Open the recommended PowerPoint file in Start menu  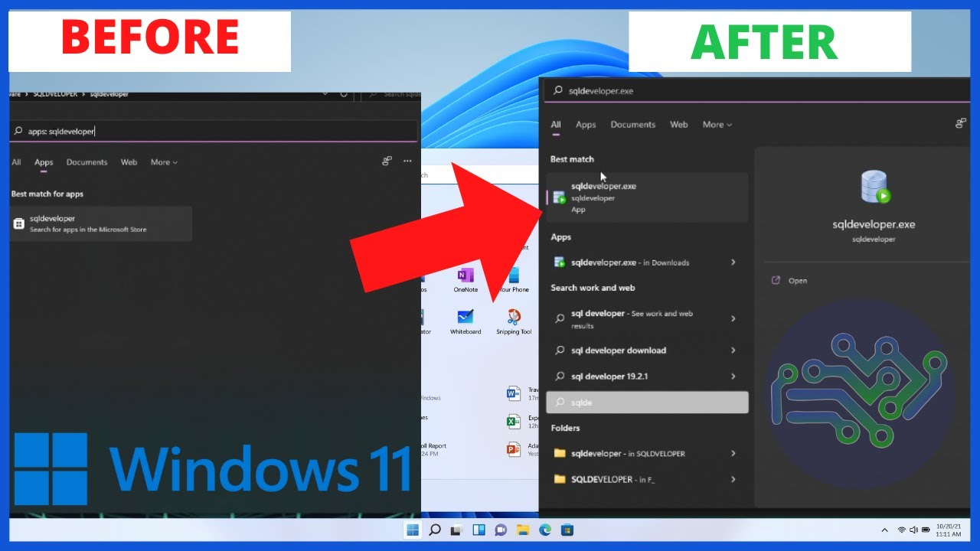click(522, 449)
